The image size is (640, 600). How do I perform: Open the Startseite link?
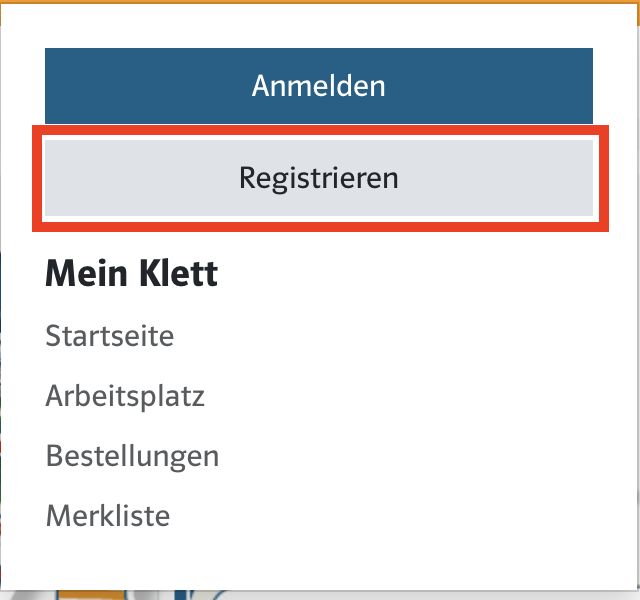coord(109,336)
